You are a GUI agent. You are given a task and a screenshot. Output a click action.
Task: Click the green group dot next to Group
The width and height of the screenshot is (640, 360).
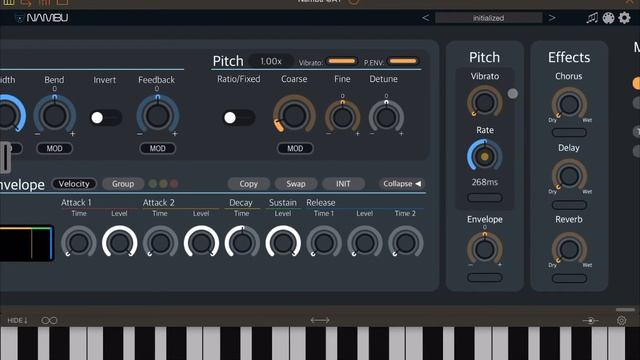coord(153,184)
